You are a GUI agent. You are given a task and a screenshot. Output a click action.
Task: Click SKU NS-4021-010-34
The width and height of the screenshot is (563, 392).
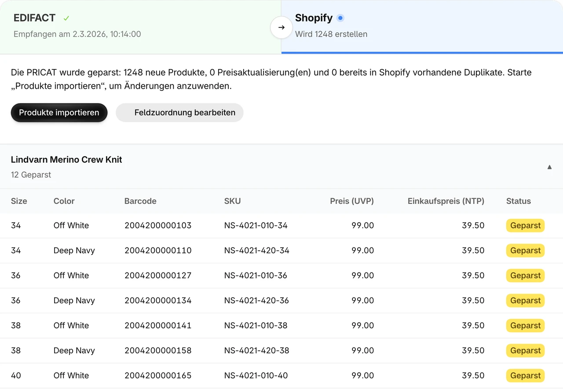point(256,225)
